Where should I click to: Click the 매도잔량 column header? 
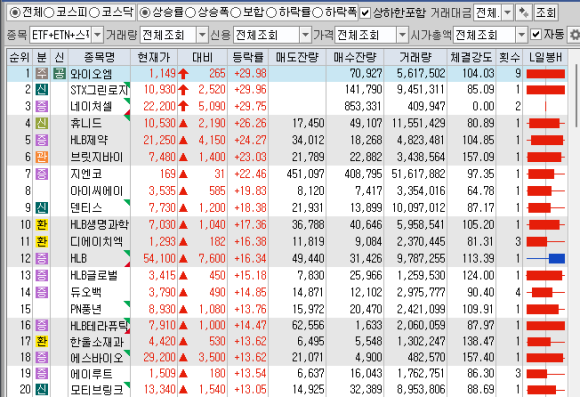pyautogui.click(x=297, y=57)
